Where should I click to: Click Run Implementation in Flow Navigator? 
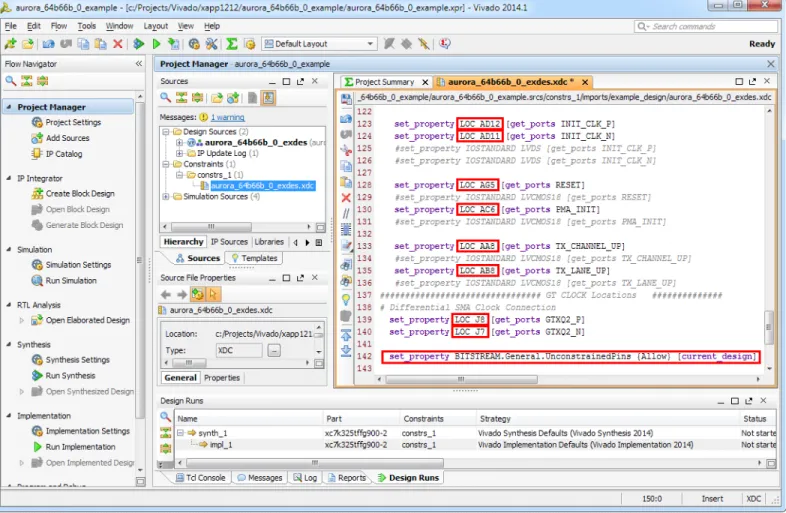click(x=80, y=447)
